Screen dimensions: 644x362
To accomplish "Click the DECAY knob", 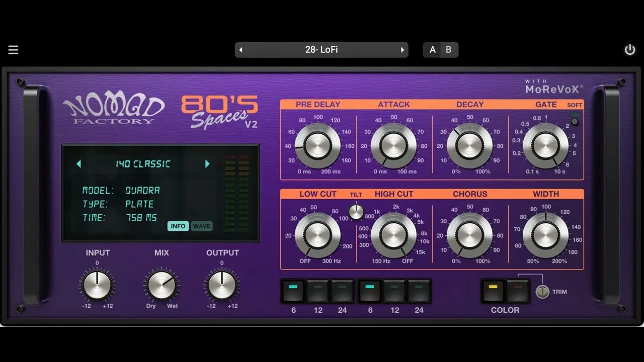I will (x=470, y=146).
